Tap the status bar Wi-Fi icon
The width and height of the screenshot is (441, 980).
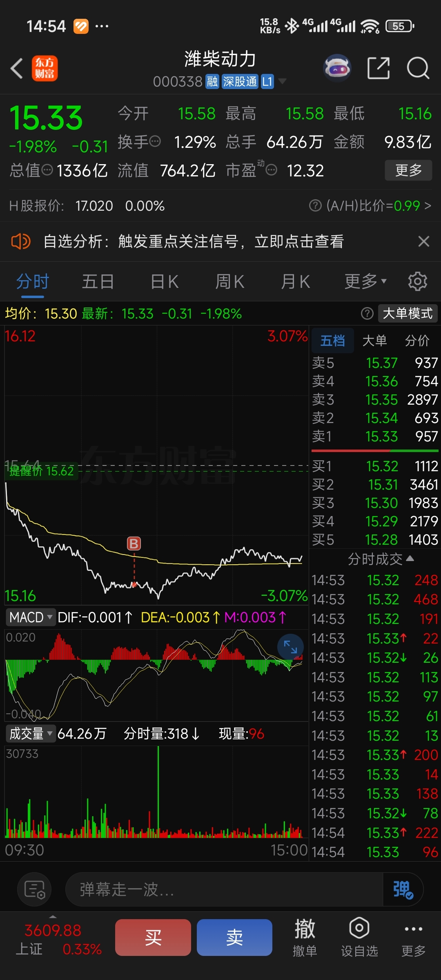370,26
